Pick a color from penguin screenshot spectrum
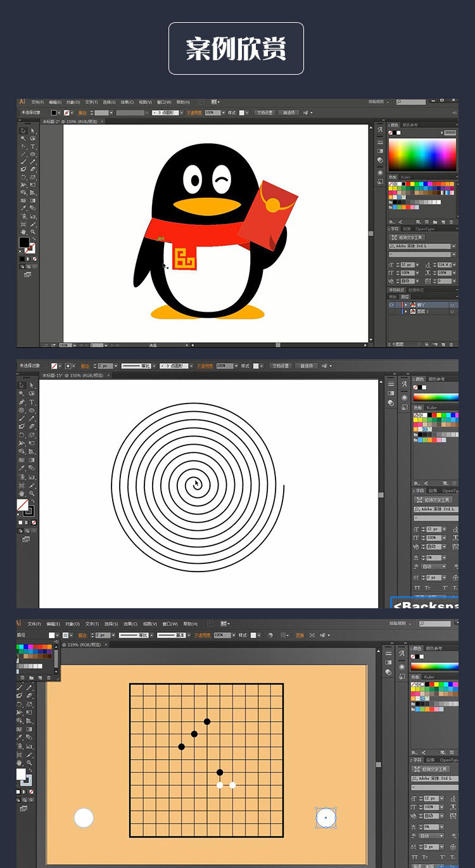This screenshot has width=475, height=868. pyautogui.click(x=422, y=155)
